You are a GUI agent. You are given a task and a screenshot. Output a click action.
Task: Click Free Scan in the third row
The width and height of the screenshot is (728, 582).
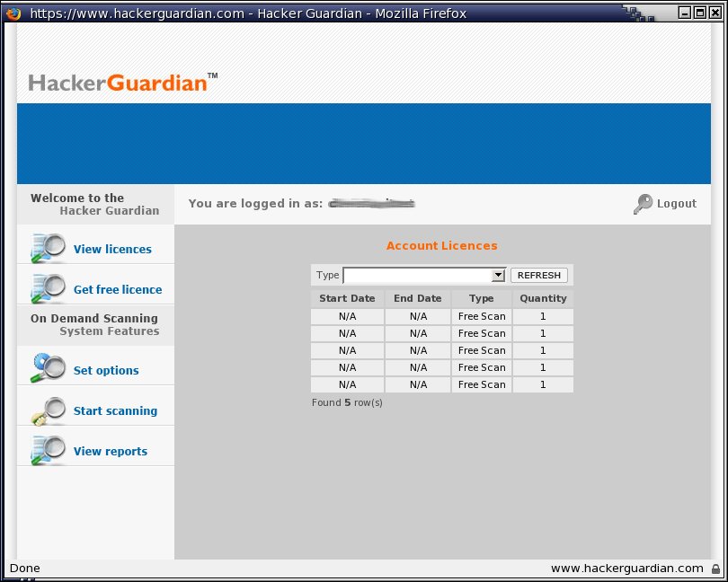(x=482, y=350)
